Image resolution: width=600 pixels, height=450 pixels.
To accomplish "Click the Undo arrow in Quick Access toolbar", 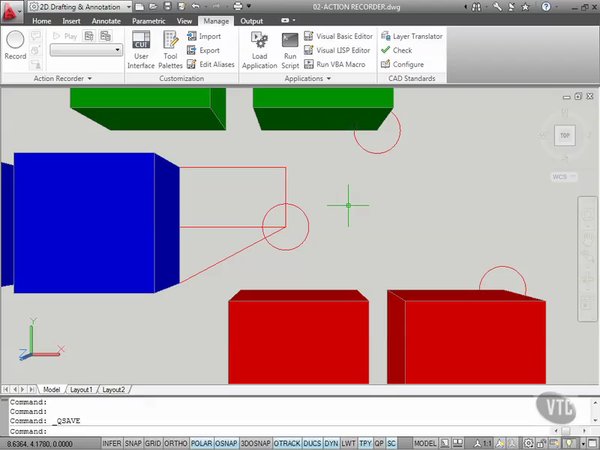I will 196,7.
